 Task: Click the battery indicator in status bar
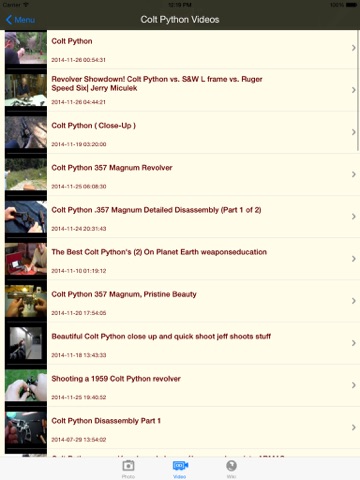pos(343,5)
